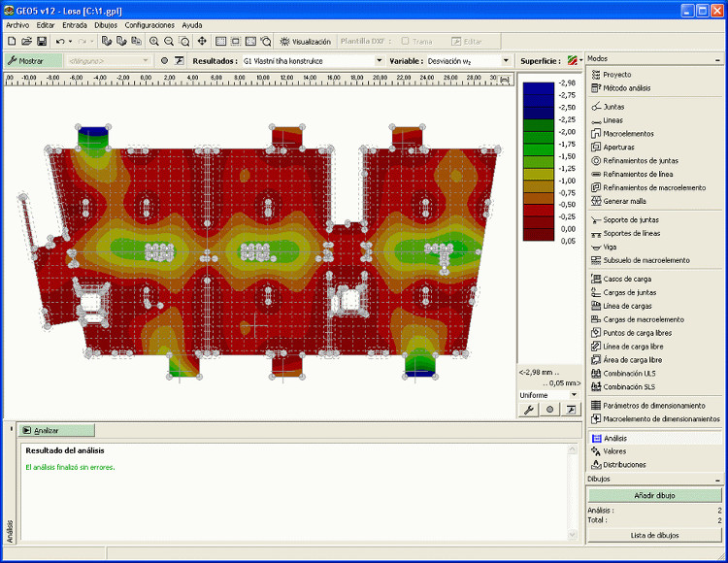Open the Resultados dropdown list
Screen dimensions: 728x563
click(x=380, y=60)
